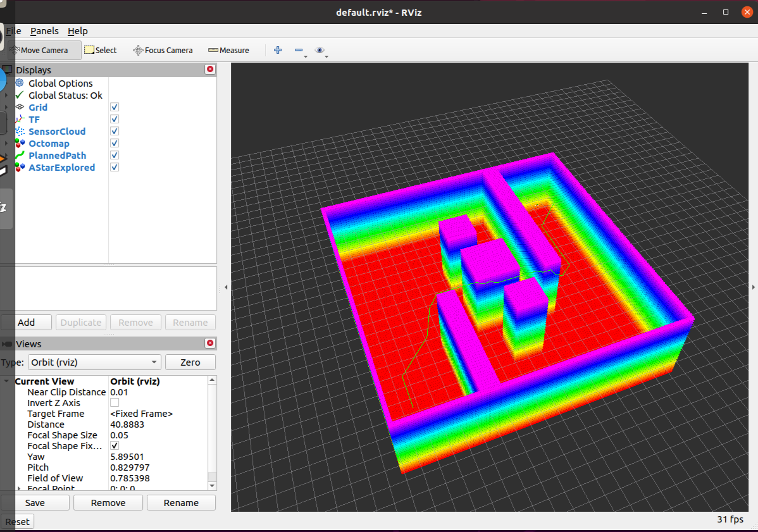Click the Add display button
Viewport: 758px width, 532px height.
tap(26, 322)
